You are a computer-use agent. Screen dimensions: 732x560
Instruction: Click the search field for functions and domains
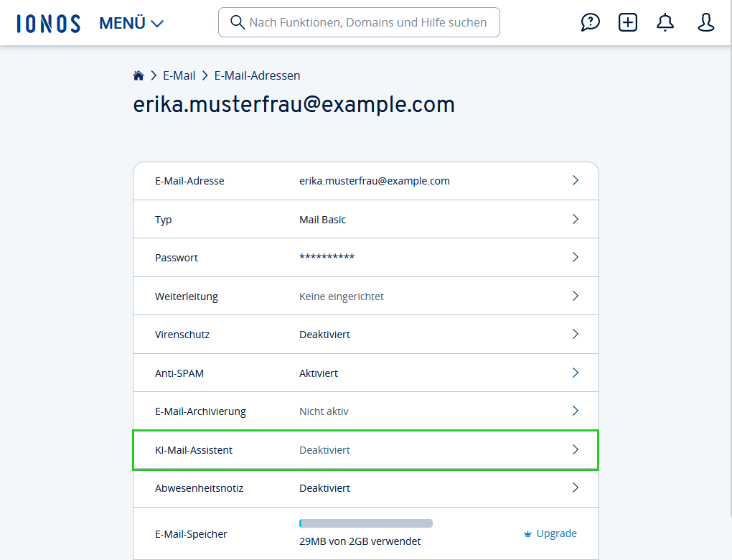[x=359, y=22]
